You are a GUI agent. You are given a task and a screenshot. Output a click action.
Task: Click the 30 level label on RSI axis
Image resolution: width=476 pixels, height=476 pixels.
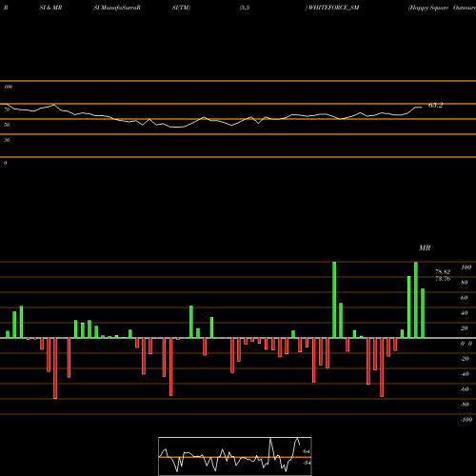pyautogui.click(x=7, y=140)
